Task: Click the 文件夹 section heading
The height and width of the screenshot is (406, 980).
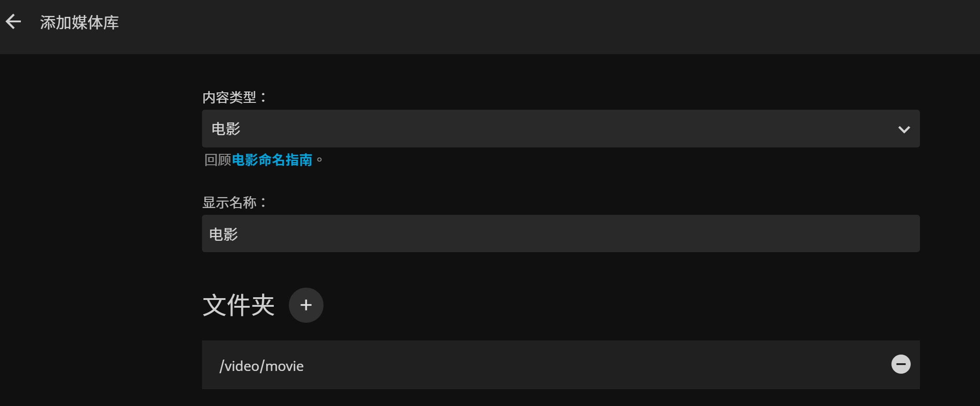Action: 238,305
